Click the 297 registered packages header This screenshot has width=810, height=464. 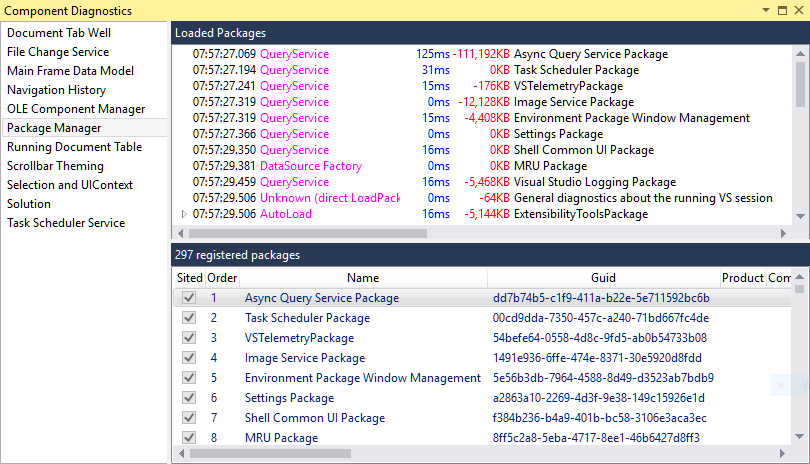(x=490, y=255)
